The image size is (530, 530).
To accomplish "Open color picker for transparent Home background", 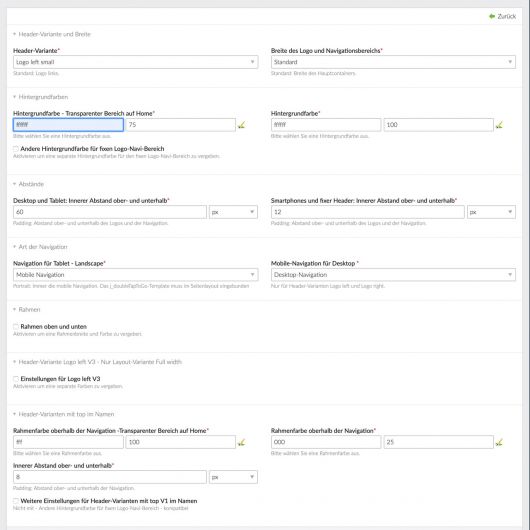I will [x=241, y=125].
